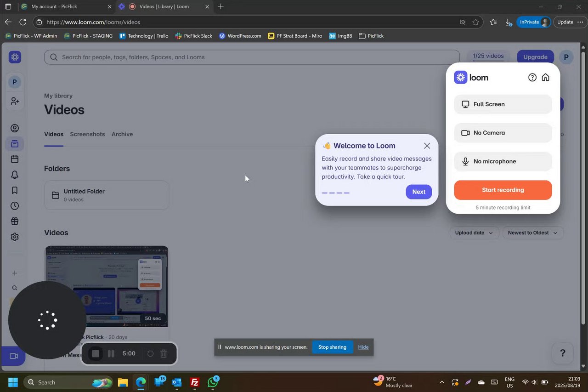Viewport: 588px width, 392px height.
Task: Click the floating question mark help button
Action: click(x=563, y=353)
